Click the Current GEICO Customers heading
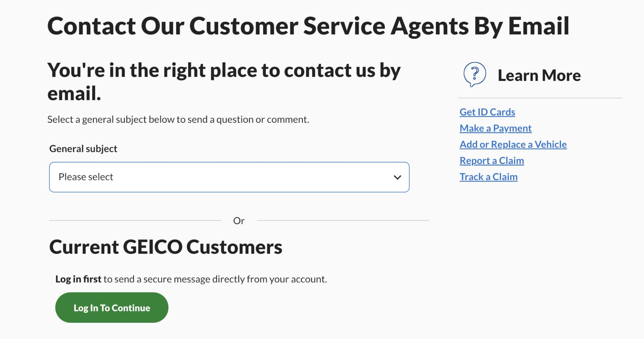644x339 pixels. click(x=166, y=247)
